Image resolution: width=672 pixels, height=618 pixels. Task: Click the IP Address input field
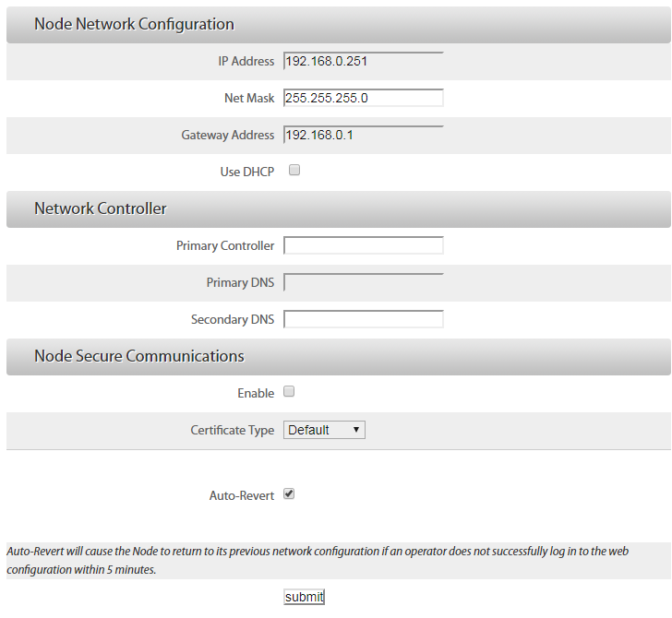pyautogui.click(x=363, y=62)
